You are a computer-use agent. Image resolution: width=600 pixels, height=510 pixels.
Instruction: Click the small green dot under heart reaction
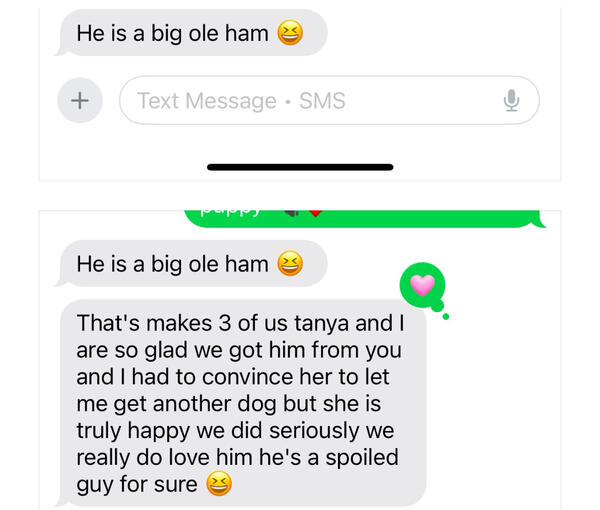tap(446, 316)
